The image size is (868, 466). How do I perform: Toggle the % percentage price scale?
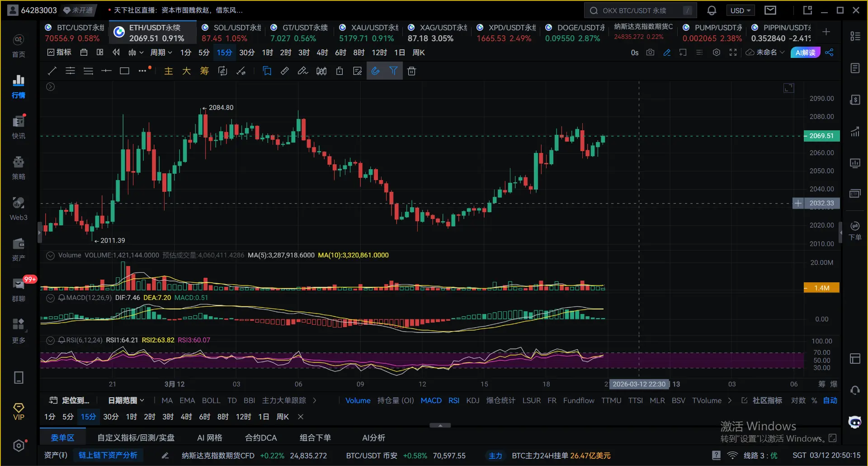pos(814,400)
